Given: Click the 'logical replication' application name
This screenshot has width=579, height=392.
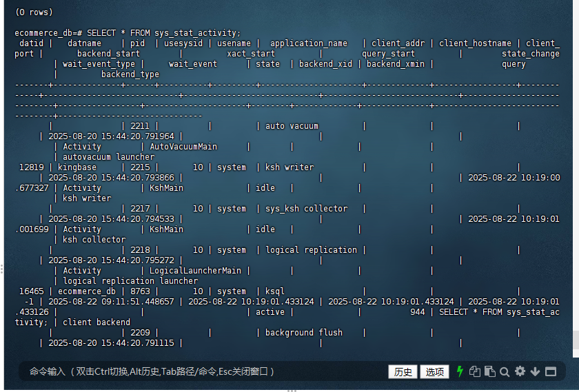Looking at the screenshot, I should [x=312, y=250].
